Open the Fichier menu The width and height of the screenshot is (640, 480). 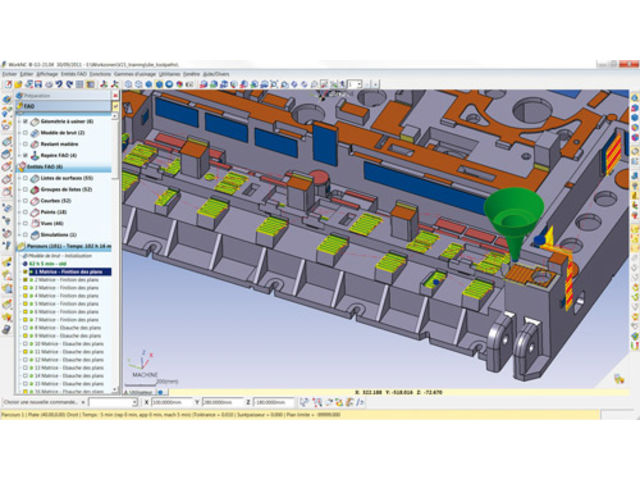10,74
